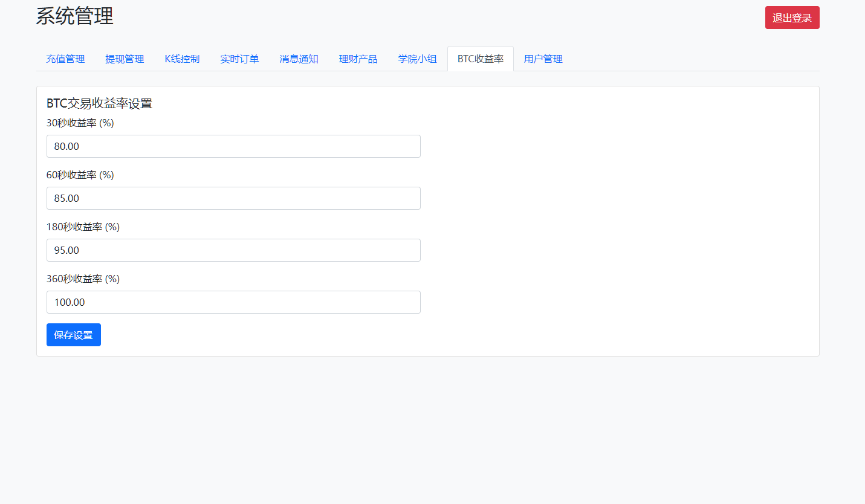Click the 60秒收益率 (%) label
865x504 pixels.
pos(80,175)
